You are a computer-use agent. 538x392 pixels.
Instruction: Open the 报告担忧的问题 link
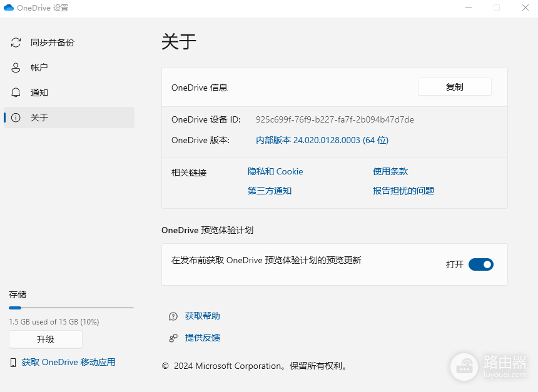click(403, 191)
